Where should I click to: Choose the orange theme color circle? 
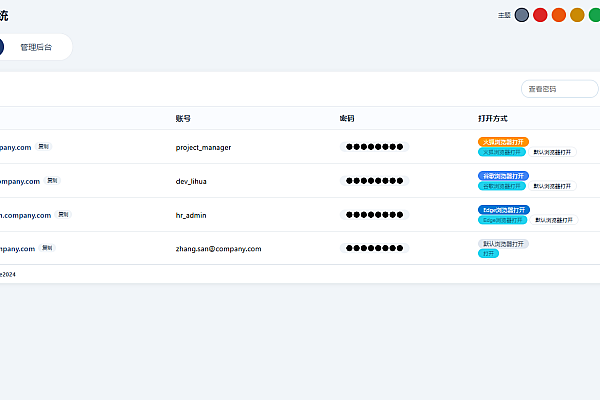tap(559, 15)
